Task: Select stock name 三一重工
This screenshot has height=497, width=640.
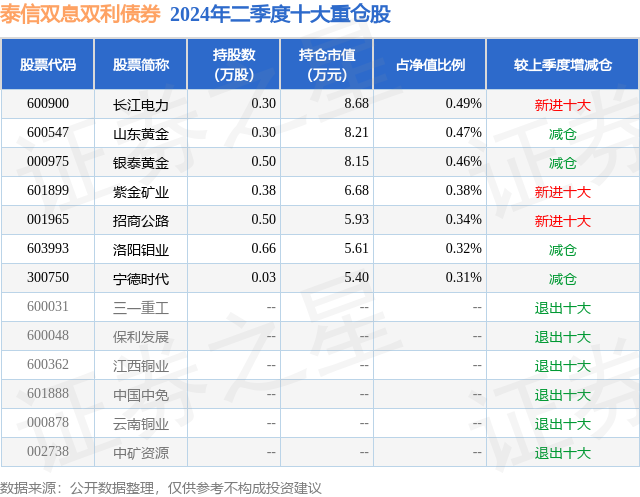Action: point(141,308)
